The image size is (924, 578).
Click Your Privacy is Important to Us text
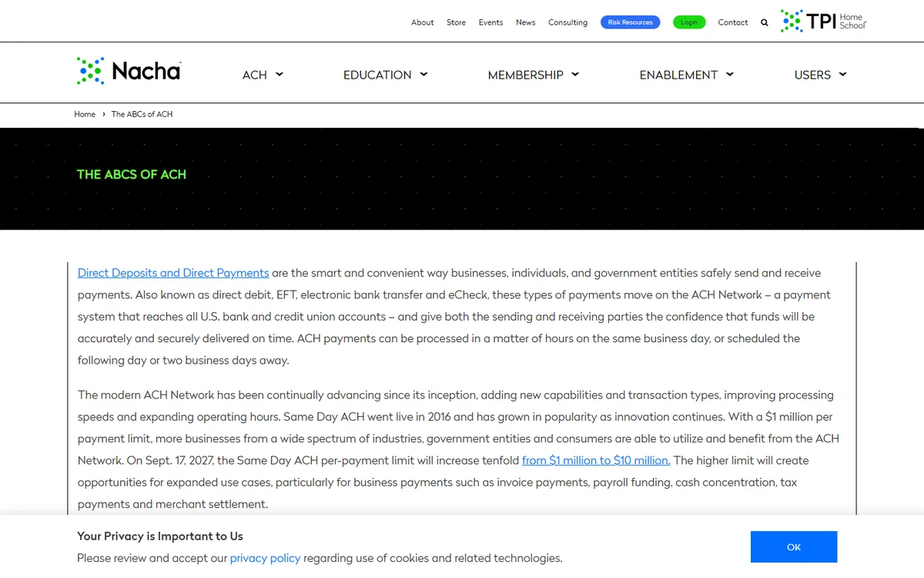pyautogui.click(x=160, y=536)
